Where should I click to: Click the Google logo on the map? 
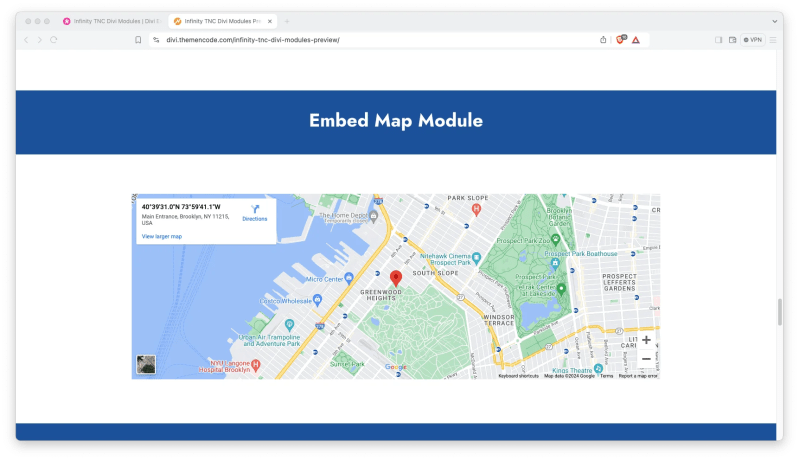(x=395, y=367)
